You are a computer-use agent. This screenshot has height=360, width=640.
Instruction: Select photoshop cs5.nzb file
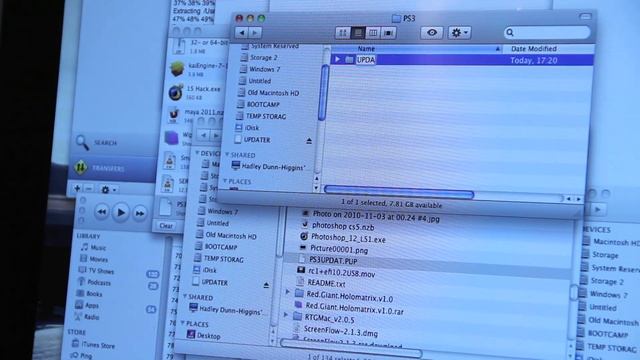[x=343, y=226]
